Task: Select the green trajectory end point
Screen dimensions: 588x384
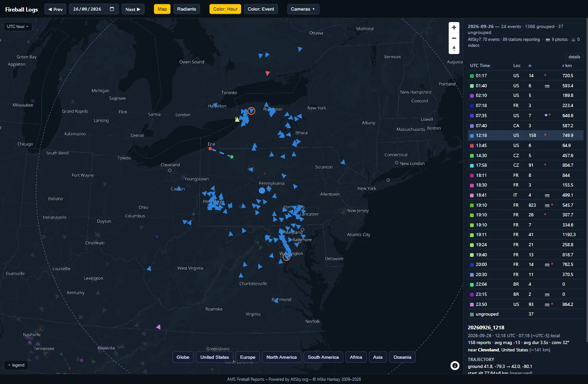Action: pos(232,157)
